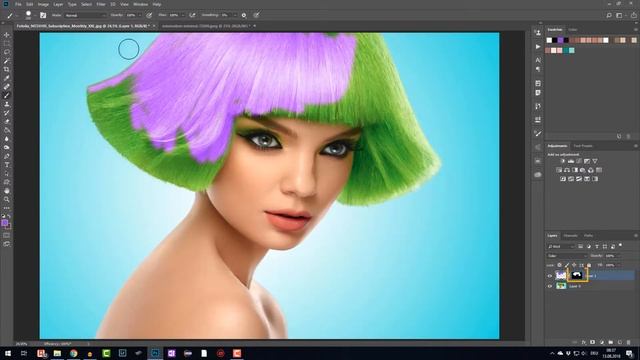This screenshot has width=640, height=360.
Task: Open the Actions play panel icon
Action: click(538, 47)
